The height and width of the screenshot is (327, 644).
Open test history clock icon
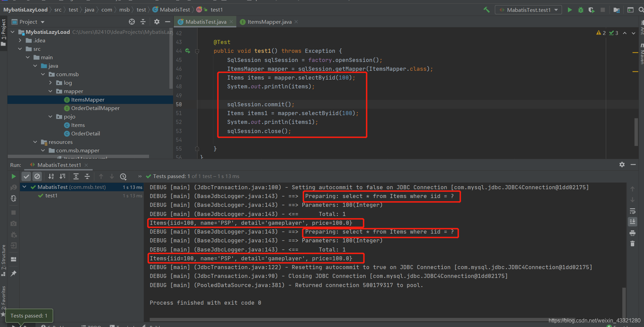(x=123, y=176)
